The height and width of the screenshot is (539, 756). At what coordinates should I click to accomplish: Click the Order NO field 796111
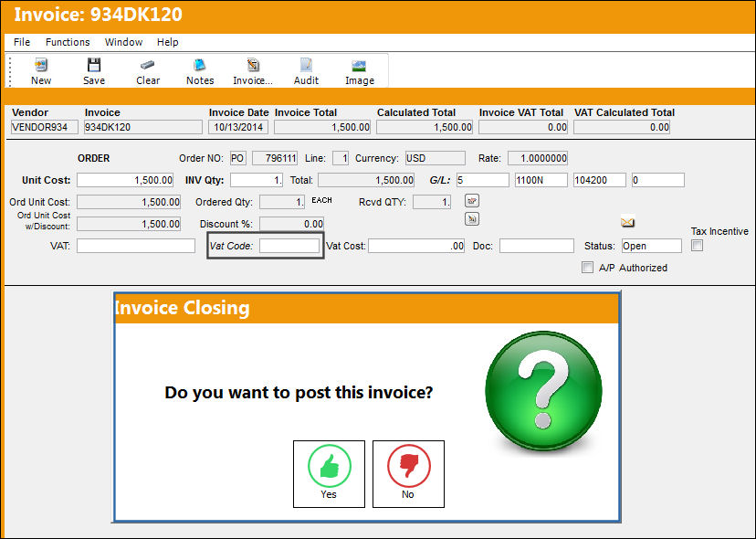275,158
